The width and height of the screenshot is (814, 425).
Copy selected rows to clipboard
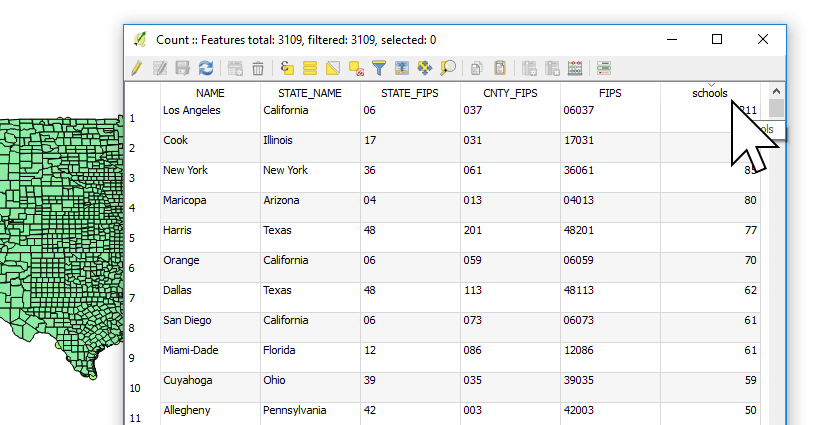coord(477,68)
